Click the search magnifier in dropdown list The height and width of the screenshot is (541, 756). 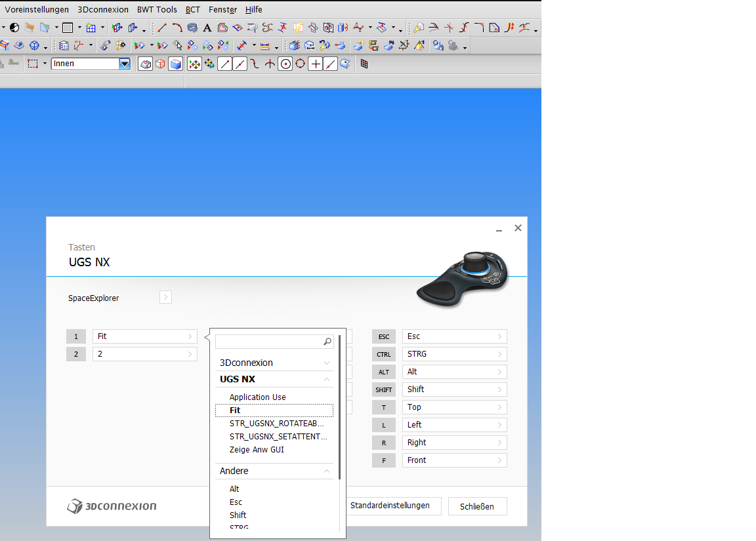pyautogui.click(x=327, y=342)
